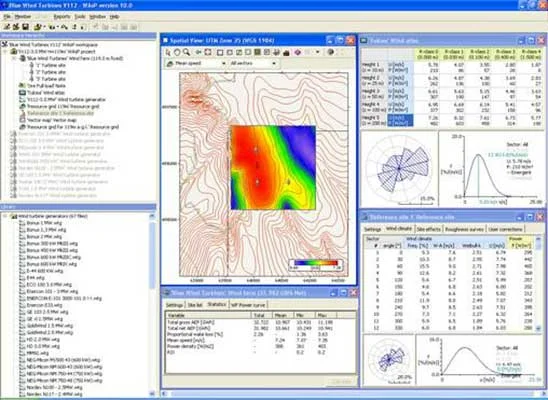Click the colored resource grid overlay on map
This screenshot has width=548, height=400.
coord(273,168)
